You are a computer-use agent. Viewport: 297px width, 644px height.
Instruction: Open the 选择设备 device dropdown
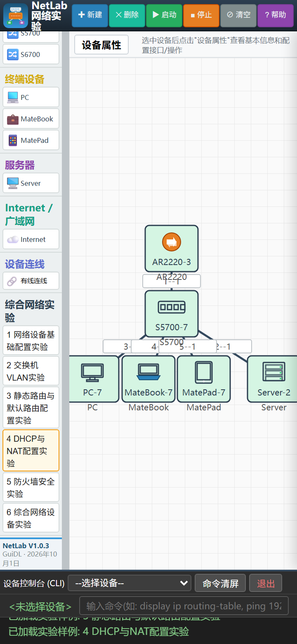click(x=130, y=583)
